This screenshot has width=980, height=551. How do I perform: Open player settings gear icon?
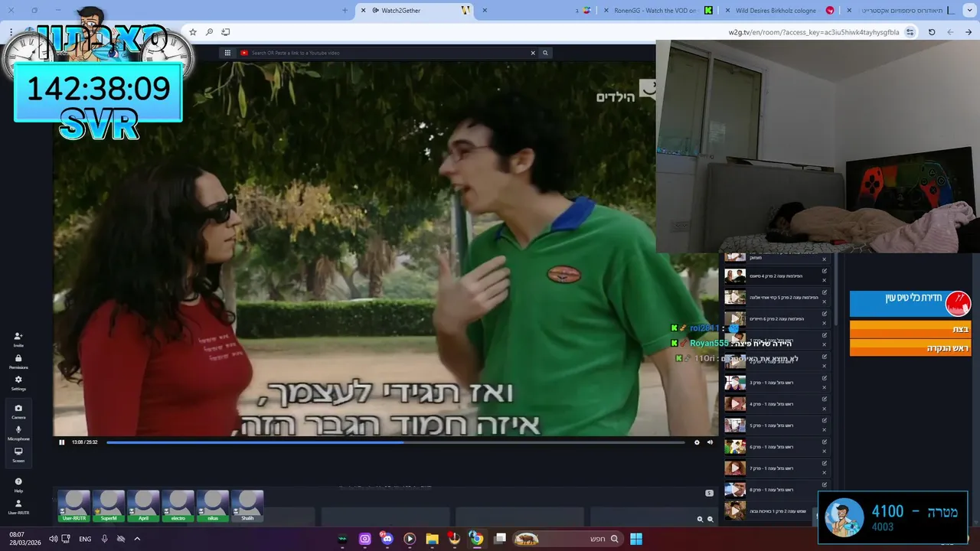tap(697, 442)
